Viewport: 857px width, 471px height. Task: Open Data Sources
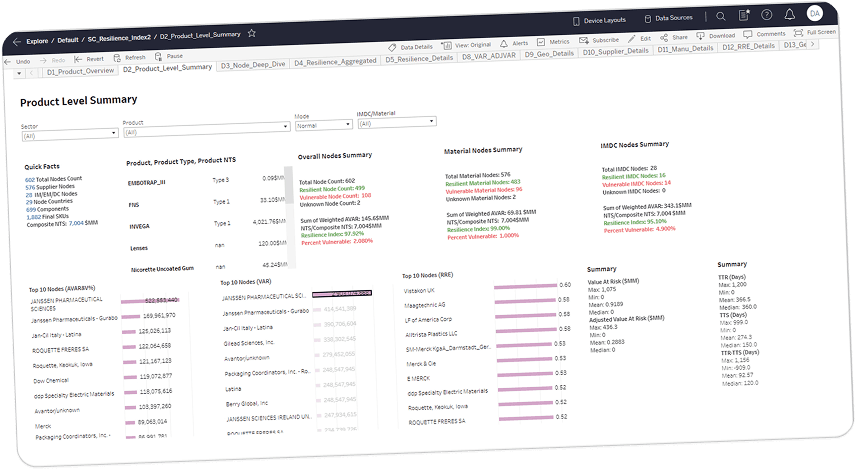[x=668, y=18]
